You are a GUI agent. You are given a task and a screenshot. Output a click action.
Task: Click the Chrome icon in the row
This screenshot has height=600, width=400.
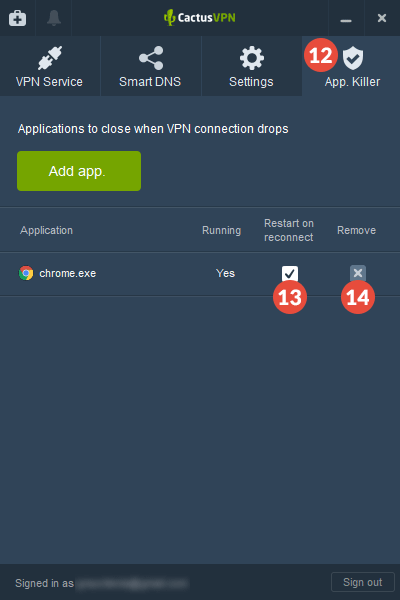point(26,273)
